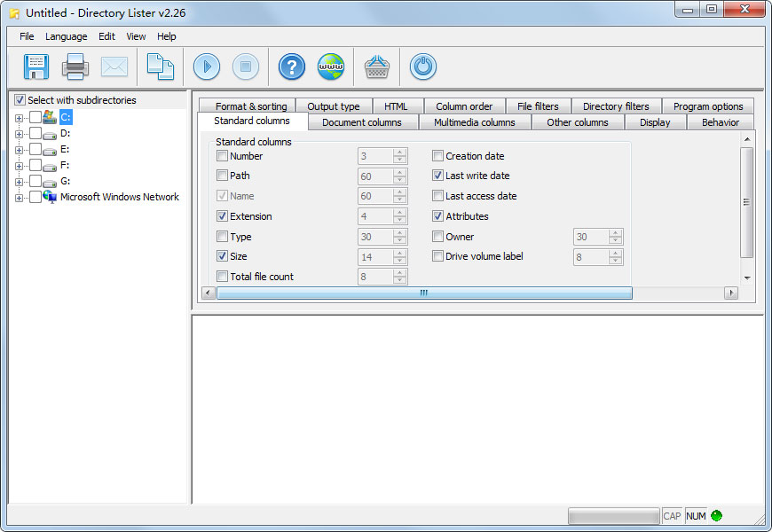Viewport: 772px width, 532px height.
Task: Enable Last access date checkbox
Action: point(437,196)
